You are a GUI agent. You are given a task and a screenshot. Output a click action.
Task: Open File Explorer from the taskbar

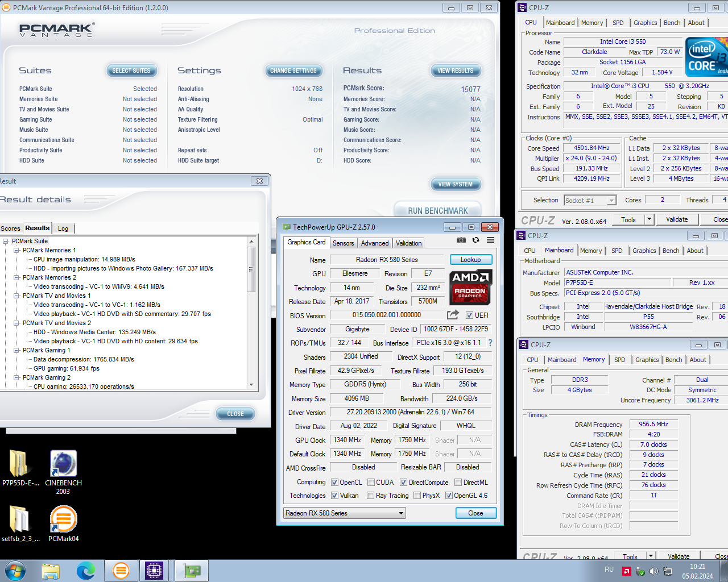click(51, 571)
